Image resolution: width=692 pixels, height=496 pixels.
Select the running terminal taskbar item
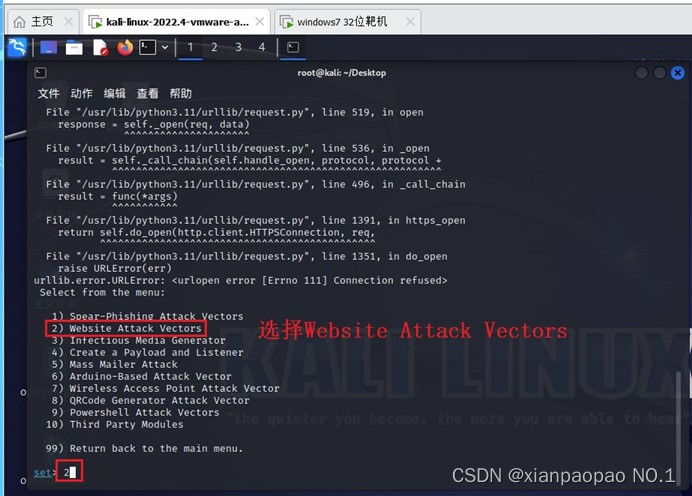[x=293, y=47]
